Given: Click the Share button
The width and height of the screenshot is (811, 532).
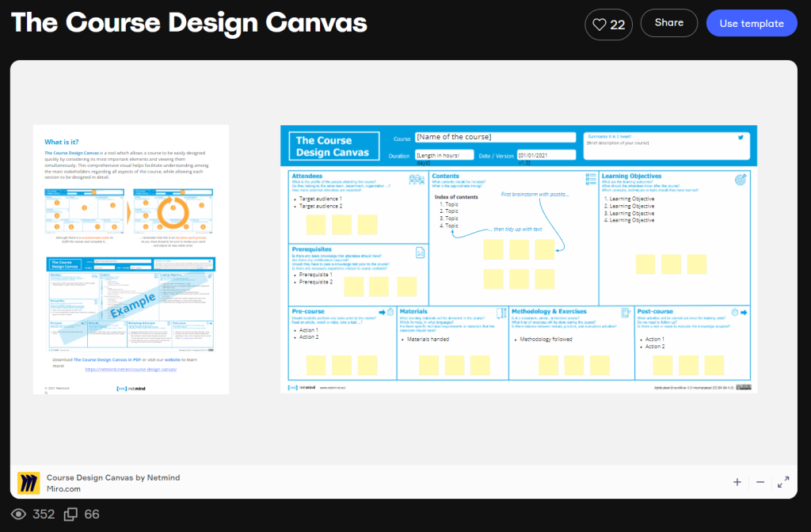Looking at the screenshot, I should [x=668, y=23].
